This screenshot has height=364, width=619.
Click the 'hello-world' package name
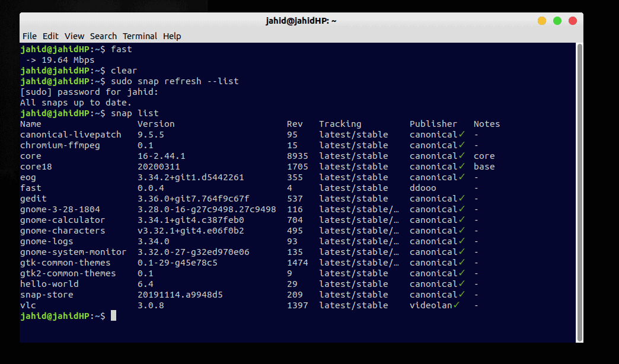click(49, 284)
